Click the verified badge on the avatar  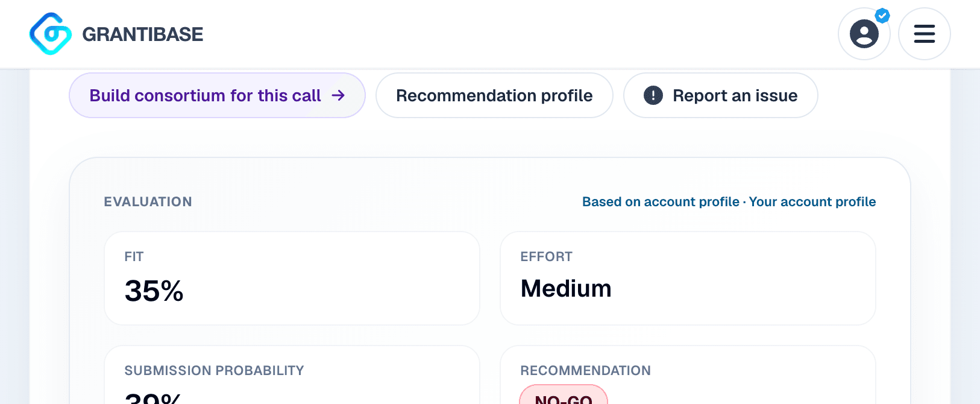point(882,16)
